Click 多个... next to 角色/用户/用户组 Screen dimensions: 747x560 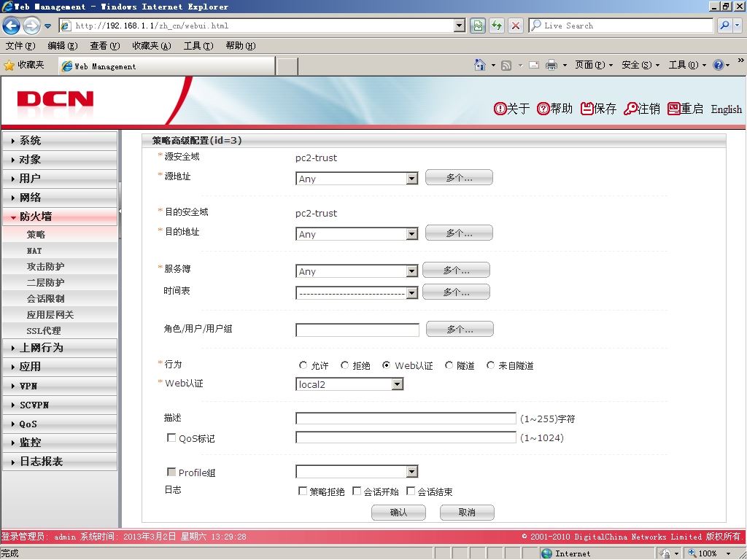pos(460,329)
